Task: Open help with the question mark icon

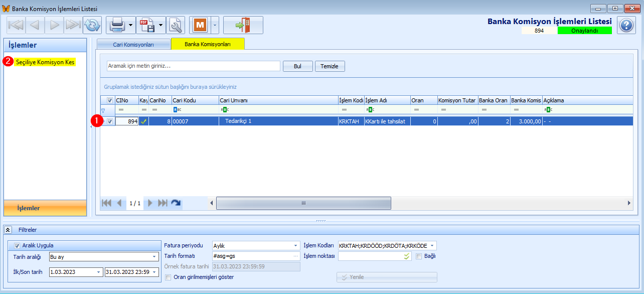Action: coord(626,25)
